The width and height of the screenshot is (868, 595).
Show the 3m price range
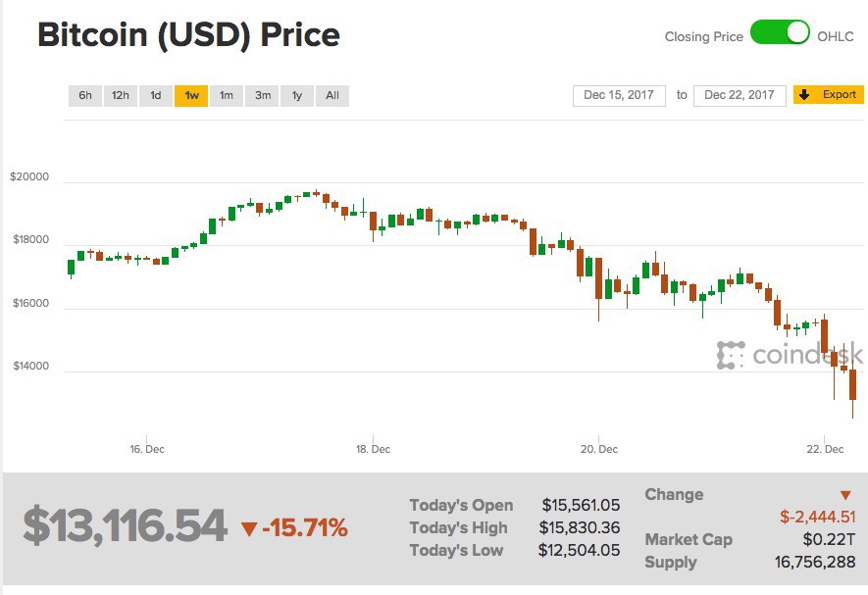click(x=263, y=95)
